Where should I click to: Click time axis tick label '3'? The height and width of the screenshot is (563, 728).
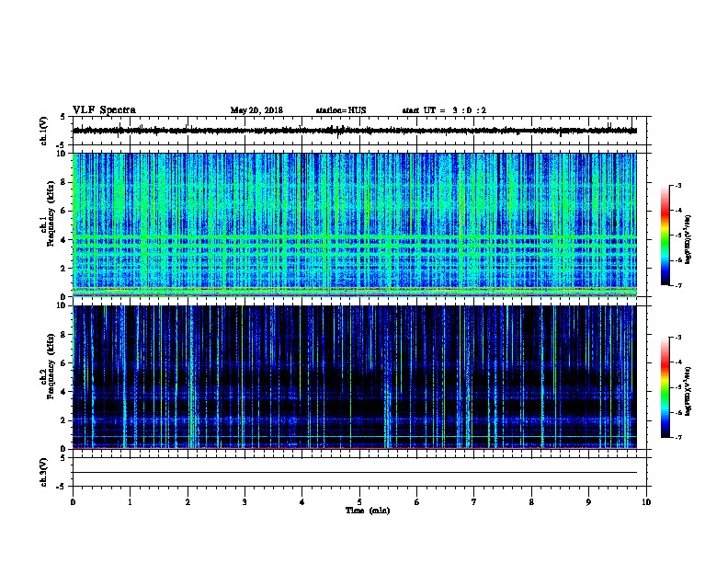click(x=245, y=502)
